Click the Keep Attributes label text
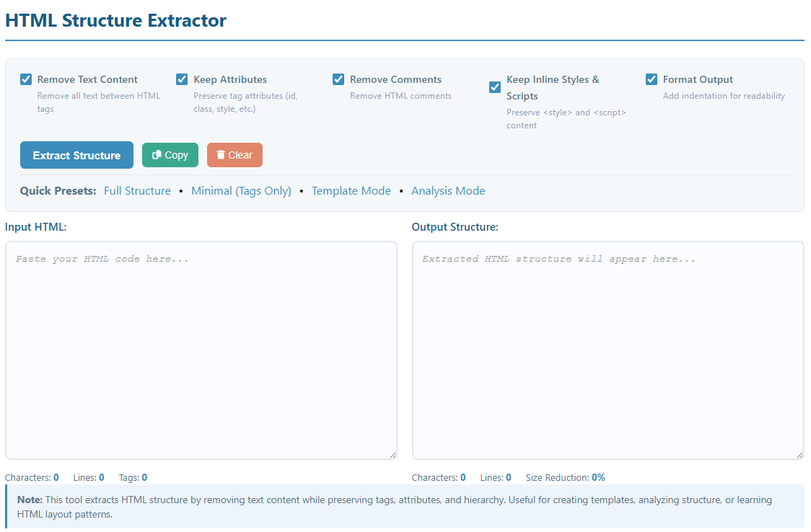811x532 pixels. 230,79
